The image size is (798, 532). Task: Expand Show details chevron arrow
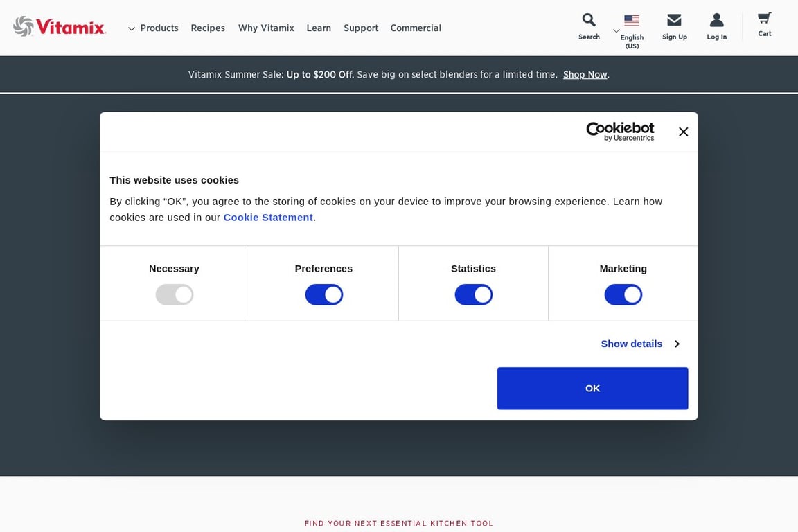click(x=677, y=344)
